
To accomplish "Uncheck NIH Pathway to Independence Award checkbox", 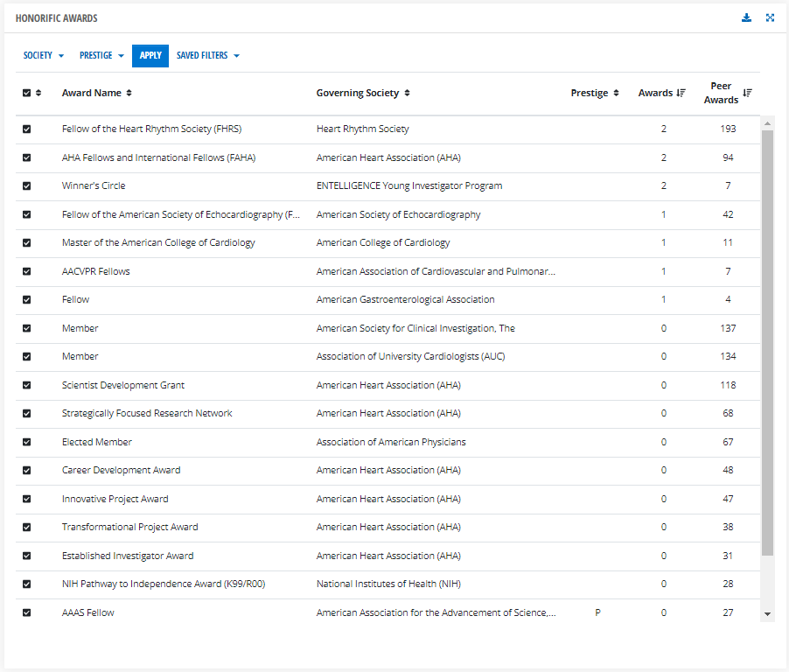I will coord(26,584).
